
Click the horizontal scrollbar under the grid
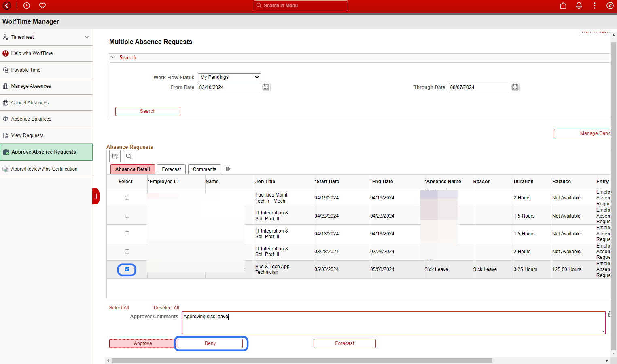pyautogui.click(x=302, y=360)
